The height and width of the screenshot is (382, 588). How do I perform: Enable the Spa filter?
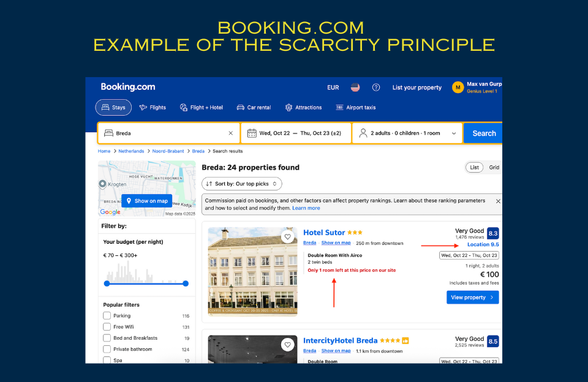click(x=107, y=360)
